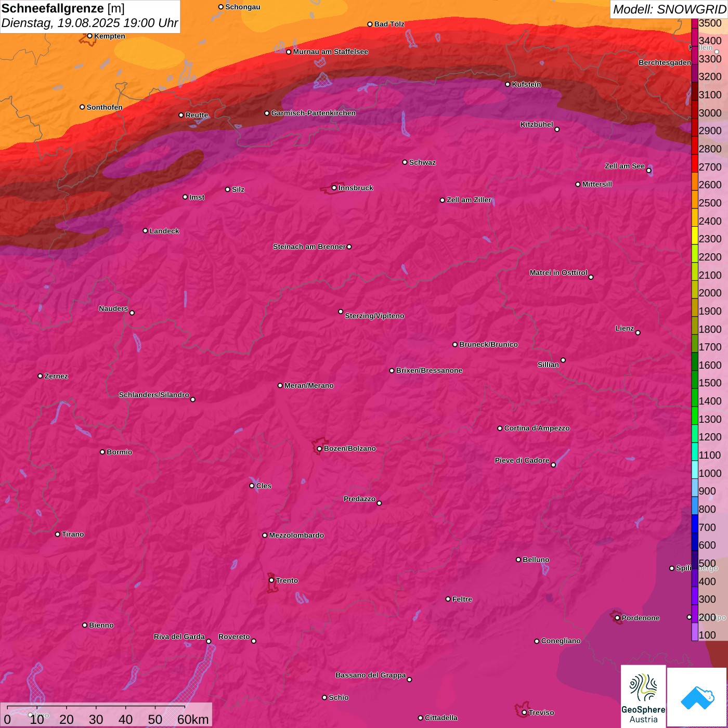Click the Zernez location dot

click(x=40, y=376)
